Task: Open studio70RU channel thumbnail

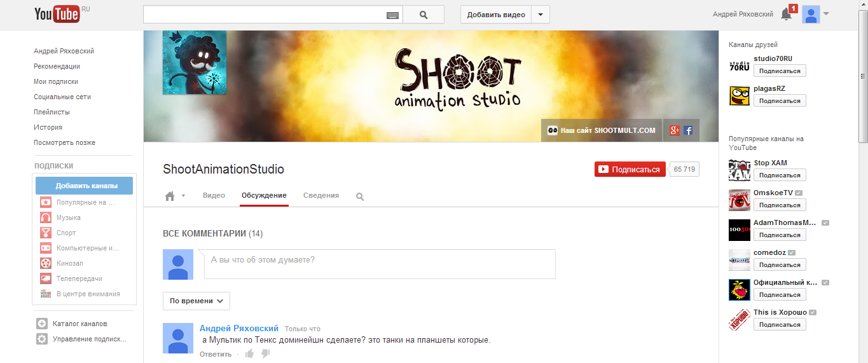Action: pyautogui.click(x=740, y=65)
